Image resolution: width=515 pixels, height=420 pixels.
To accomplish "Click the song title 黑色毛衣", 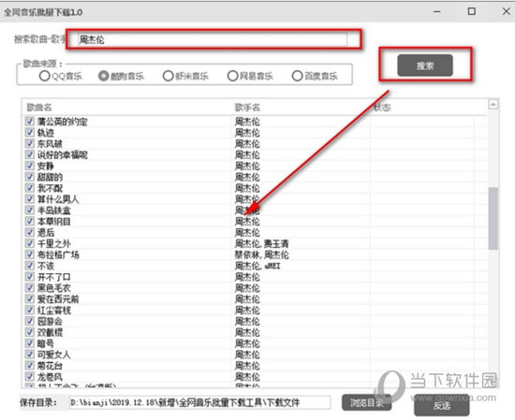I will coord(54,288).
